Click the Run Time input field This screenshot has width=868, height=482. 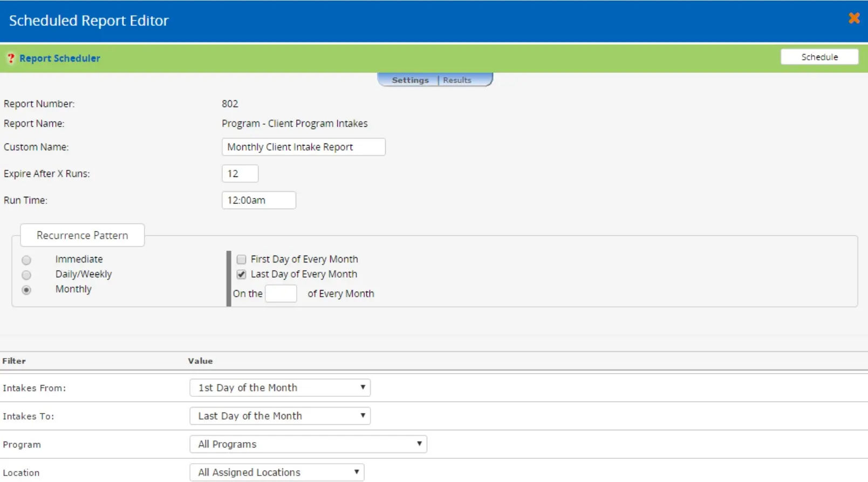[259, 200]
